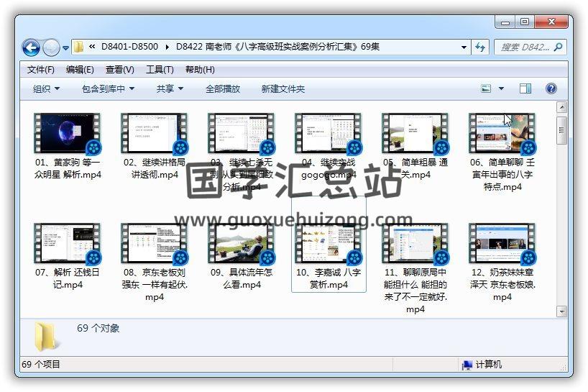Image resolution: width=588 pixels, height=392 pixels.
Task: Toggle the preview pane icon
Action: click(525, 89)
